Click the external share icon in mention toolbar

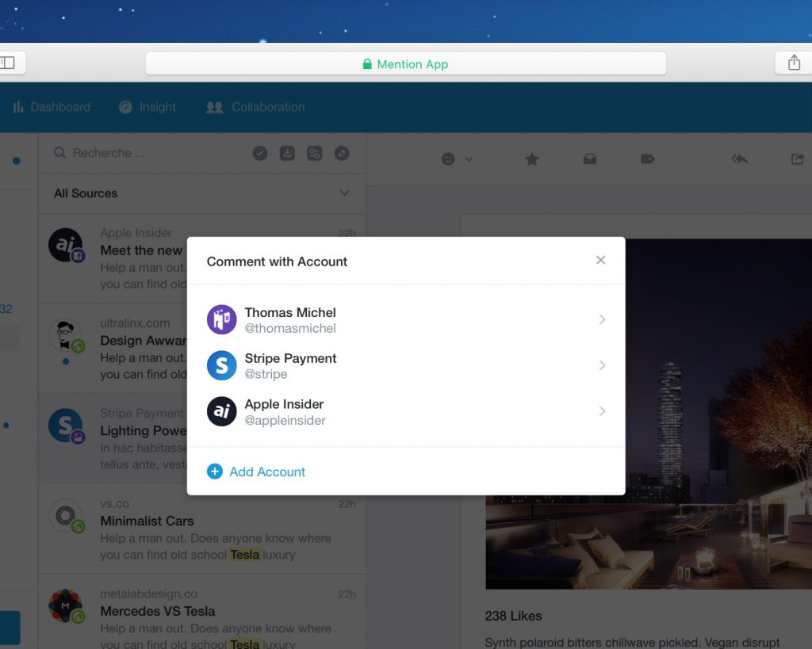798,159
